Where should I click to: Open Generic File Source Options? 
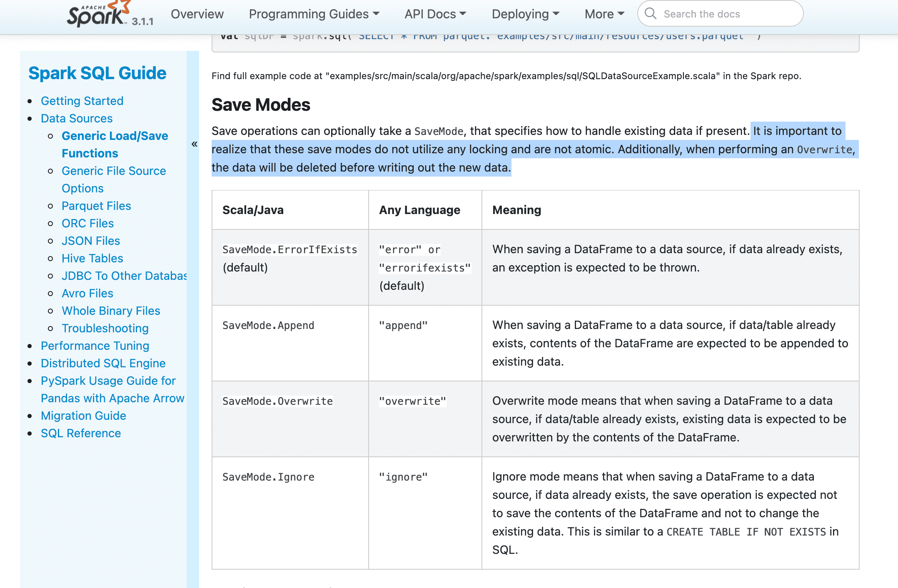[114, 179]
